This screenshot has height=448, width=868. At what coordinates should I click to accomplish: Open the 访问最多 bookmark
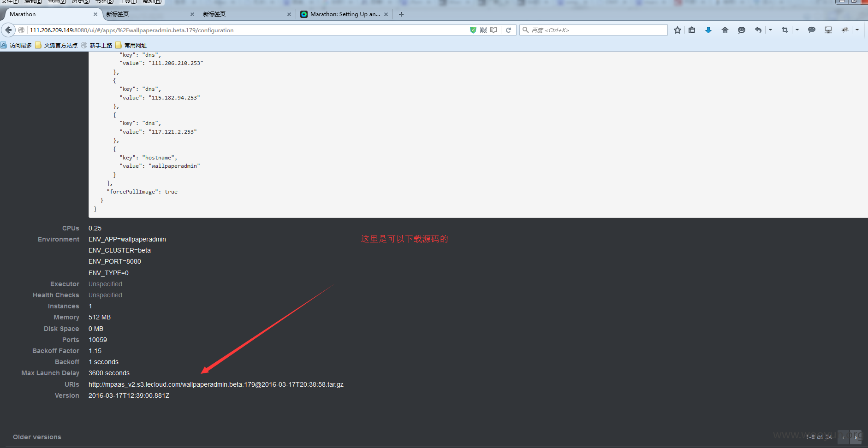click(17, 45)
